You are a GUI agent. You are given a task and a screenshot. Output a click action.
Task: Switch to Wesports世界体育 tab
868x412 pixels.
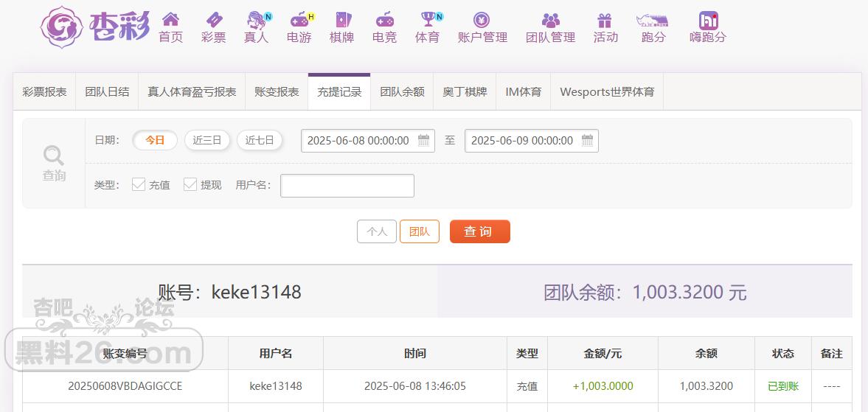coord(607,92)
